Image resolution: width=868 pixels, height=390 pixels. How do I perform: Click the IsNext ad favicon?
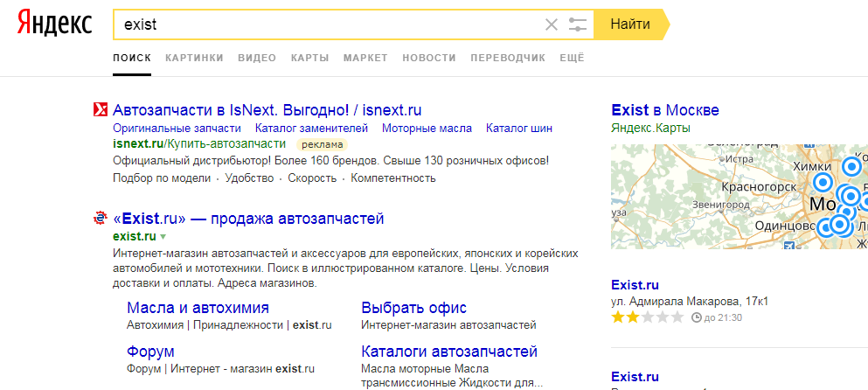tap(100, 110)
